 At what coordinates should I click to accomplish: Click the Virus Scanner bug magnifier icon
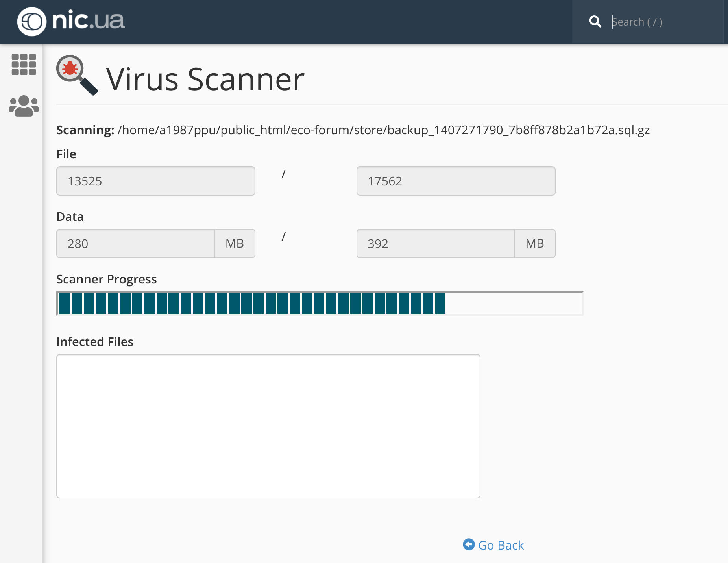77,75
